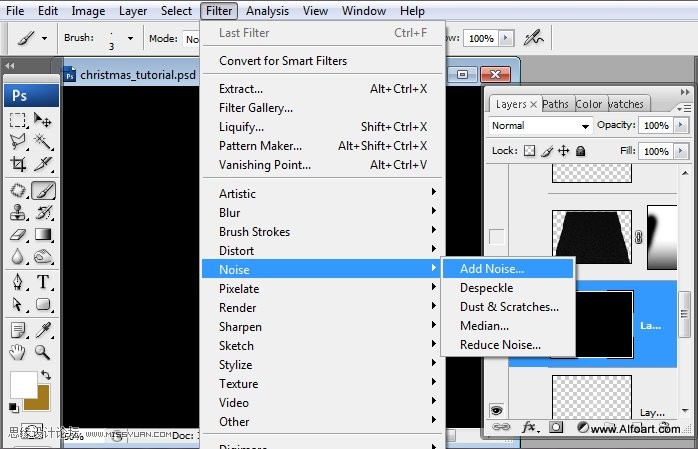
Task: Choose Add Noise from submenu
Action: click(x=491, y=269)
